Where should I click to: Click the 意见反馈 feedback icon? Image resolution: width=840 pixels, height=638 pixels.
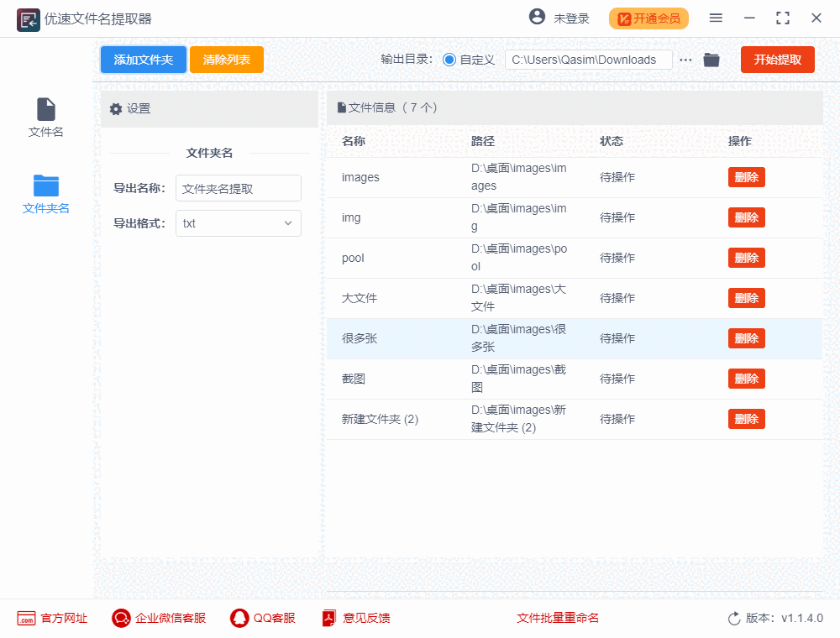point(328,618)
